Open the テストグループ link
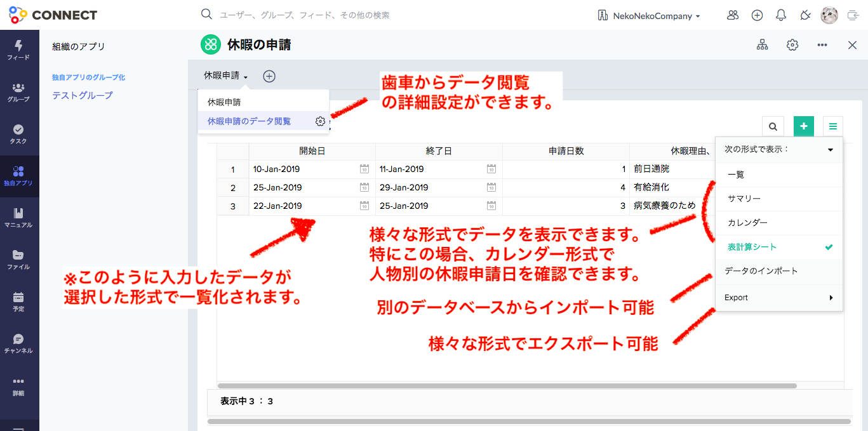This screenshot has width=868, height=431. [x=83, y=95]
